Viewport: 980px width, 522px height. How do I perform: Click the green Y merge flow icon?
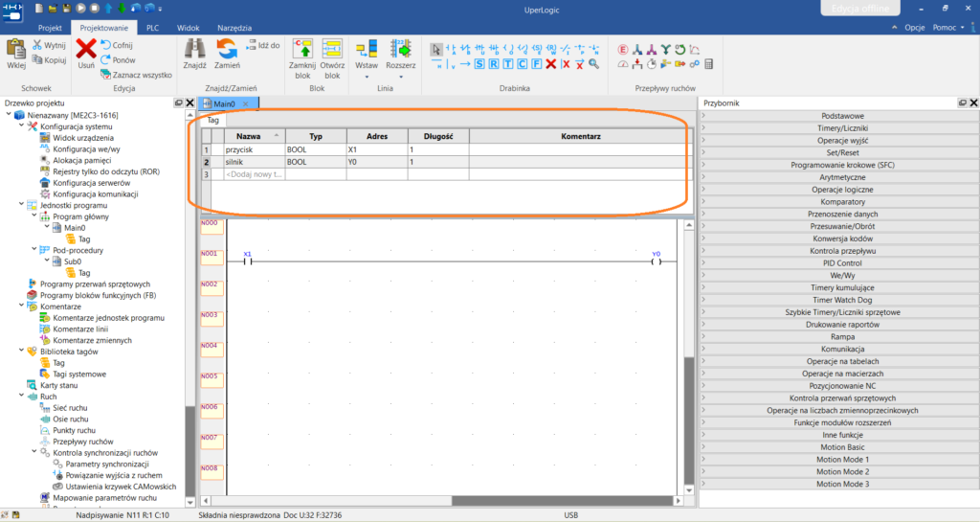click(x=666, y=50)
